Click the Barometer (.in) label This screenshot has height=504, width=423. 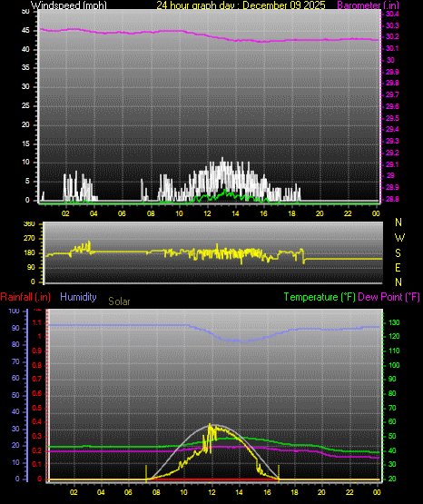(x=368, y=5)
